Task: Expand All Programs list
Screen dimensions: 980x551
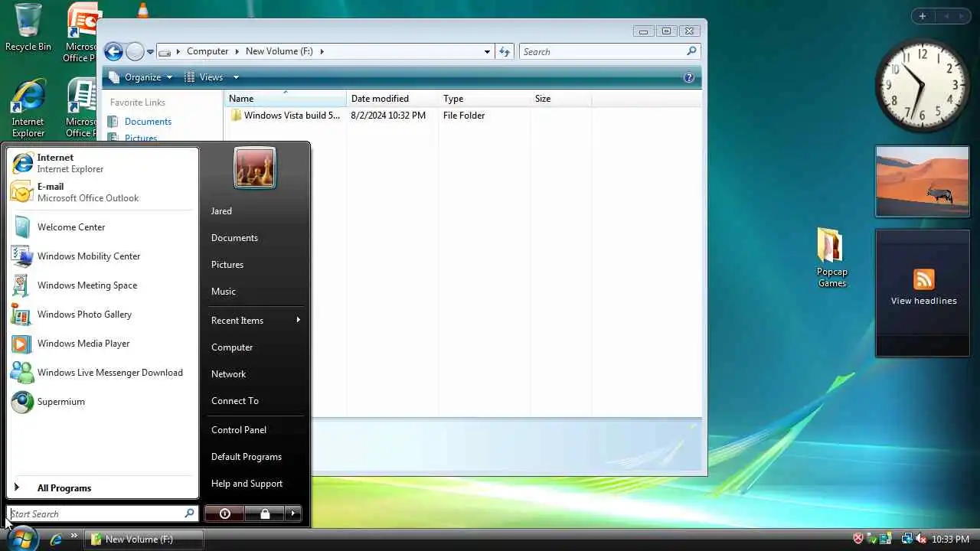Action: [x=103, y=488]
